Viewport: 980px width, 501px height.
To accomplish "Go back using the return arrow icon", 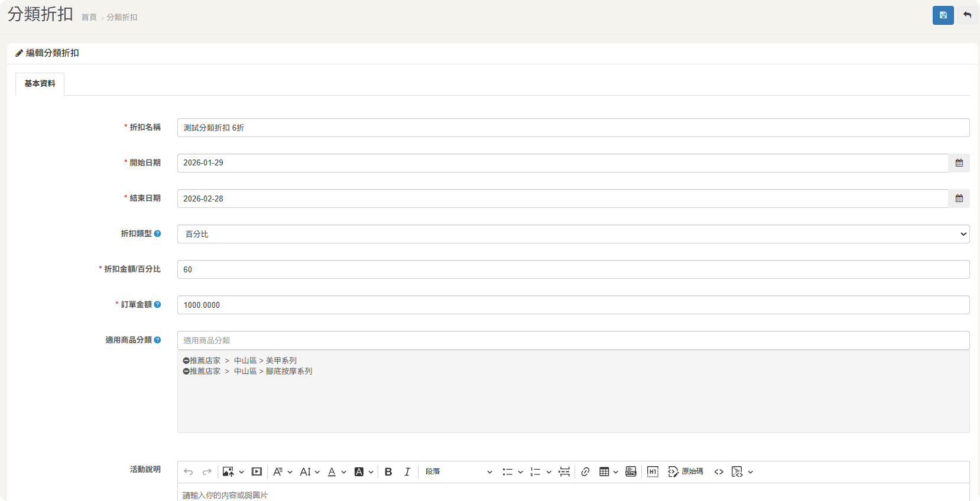I will [x=967, y=15].
